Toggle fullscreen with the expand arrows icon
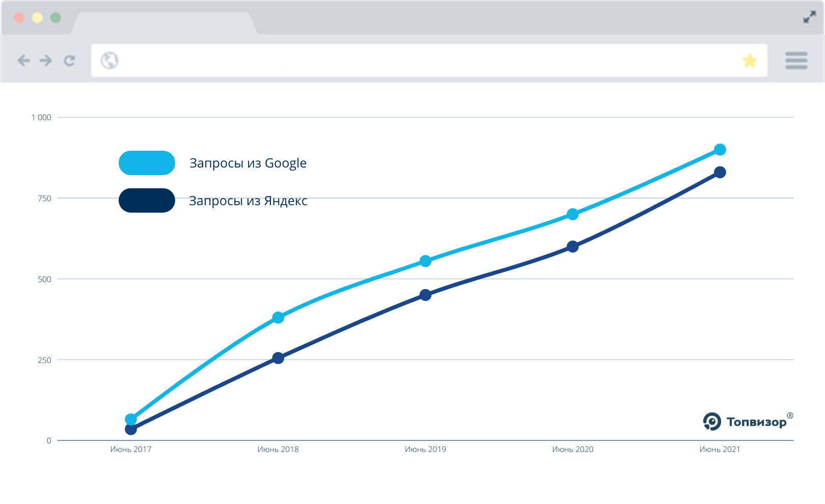Image resolution: width=825 pixels, height=504 pixels. point(809,17)
